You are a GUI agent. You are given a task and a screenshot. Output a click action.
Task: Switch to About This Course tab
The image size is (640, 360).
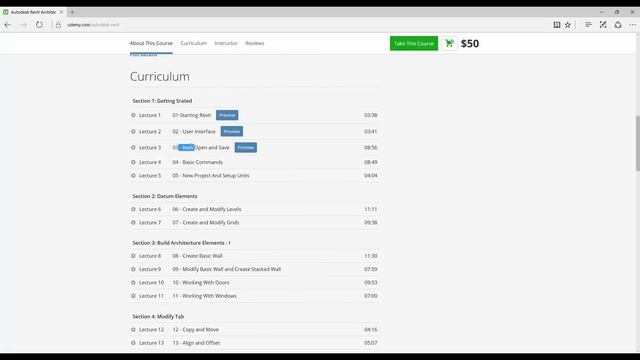point(151,43)
